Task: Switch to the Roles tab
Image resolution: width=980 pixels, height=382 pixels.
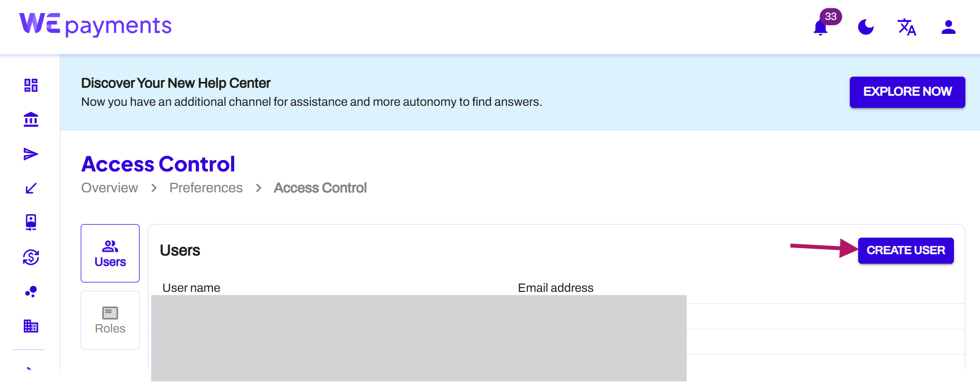Action: pyautogui.click(x=110, y=320)
